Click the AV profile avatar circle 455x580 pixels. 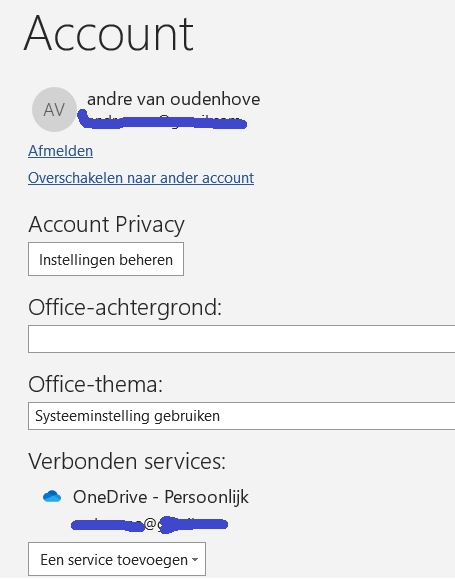click(54, 109)
